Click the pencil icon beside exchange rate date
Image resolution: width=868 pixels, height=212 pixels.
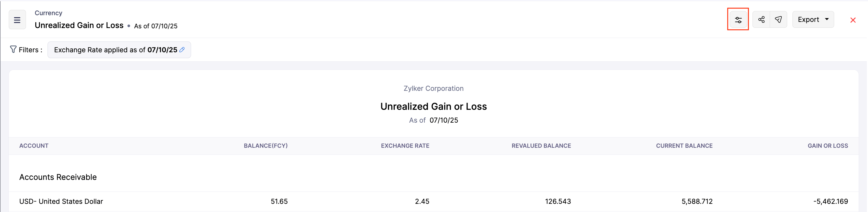182,50
